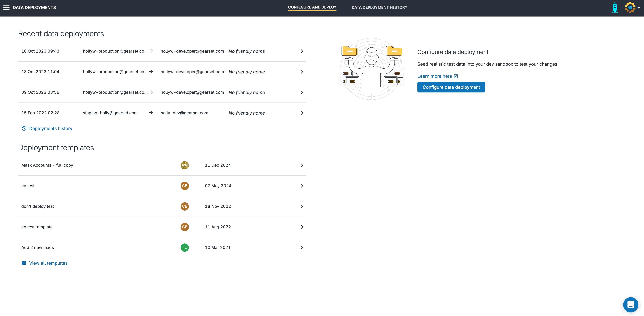Open the hamburger navigation menu
This screenshot has height=316, width=644.
click(x=6, y=7)
